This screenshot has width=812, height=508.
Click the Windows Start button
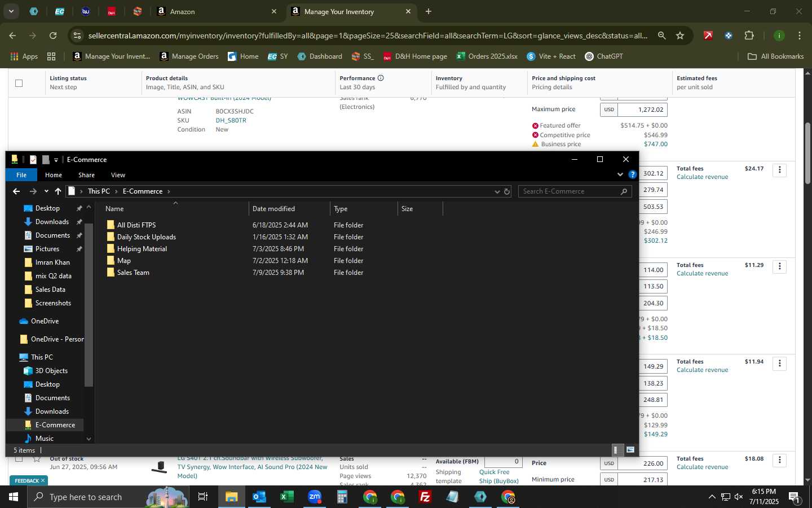14,497
